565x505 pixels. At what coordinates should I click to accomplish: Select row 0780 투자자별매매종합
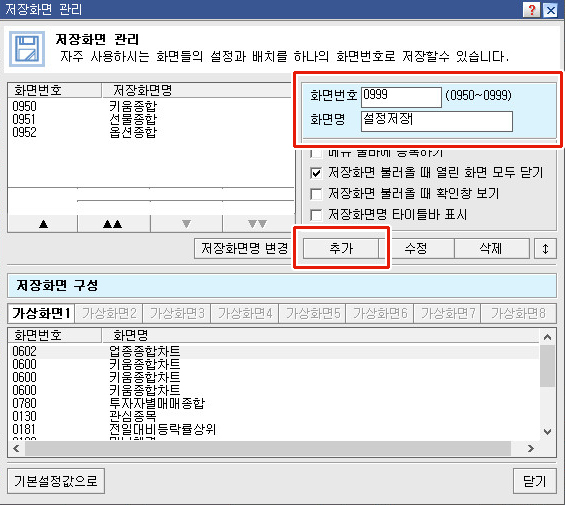[x=274, y=403]
